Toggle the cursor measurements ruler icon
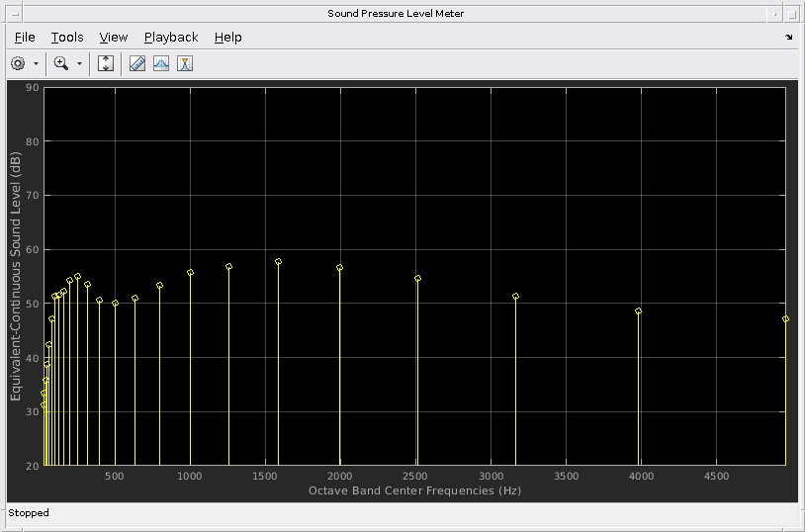 (x=137, y=63)
